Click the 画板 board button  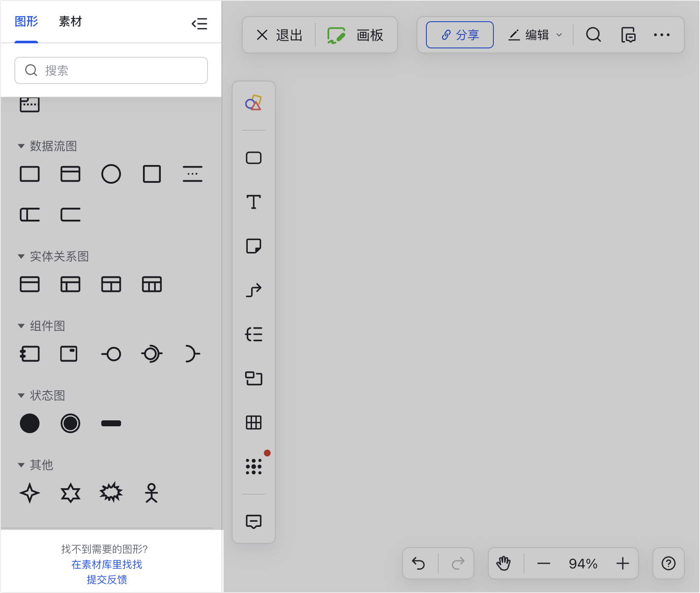click(x=355, y=35)
